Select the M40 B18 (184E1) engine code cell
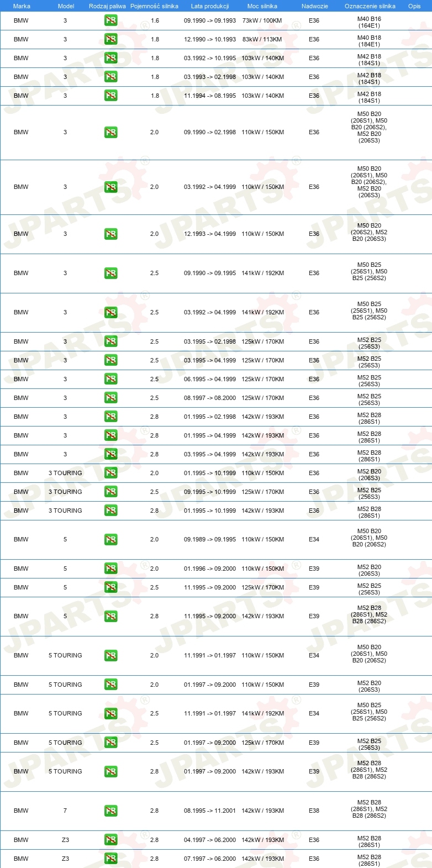432x868 pixels. (369, 41)
